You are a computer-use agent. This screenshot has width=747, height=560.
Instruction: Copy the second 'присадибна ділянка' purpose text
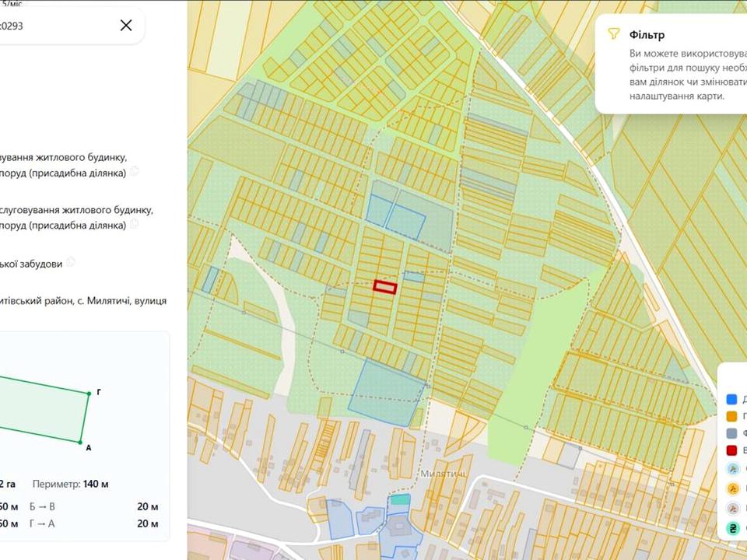tap(135, 224)
